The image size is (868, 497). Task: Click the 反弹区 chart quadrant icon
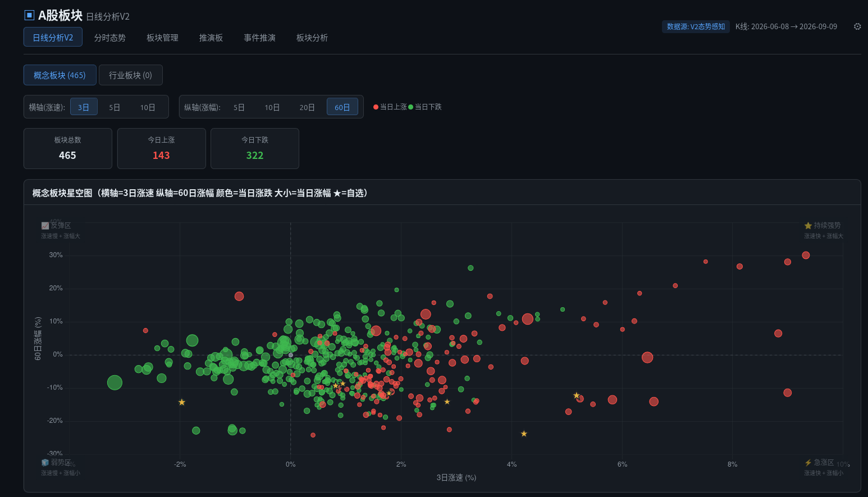click(45, 225)
